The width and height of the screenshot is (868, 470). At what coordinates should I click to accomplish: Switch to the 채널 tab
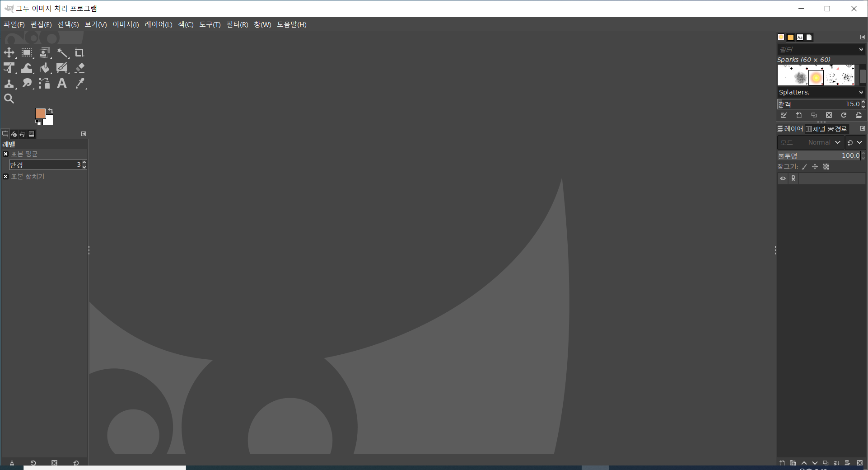pos(816,129)
